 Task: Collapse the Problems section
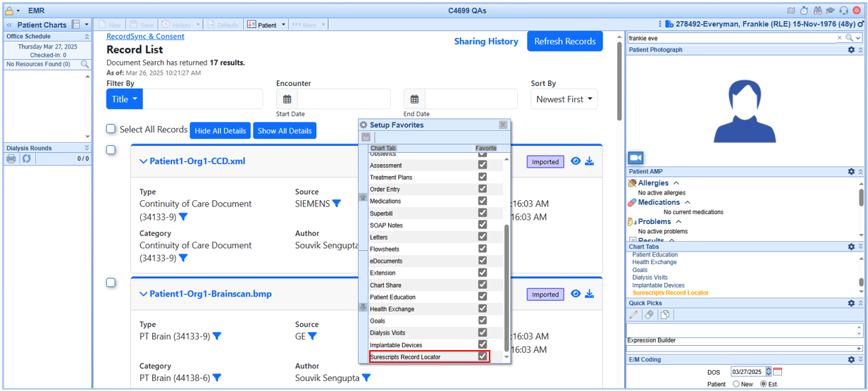point(678,221)
